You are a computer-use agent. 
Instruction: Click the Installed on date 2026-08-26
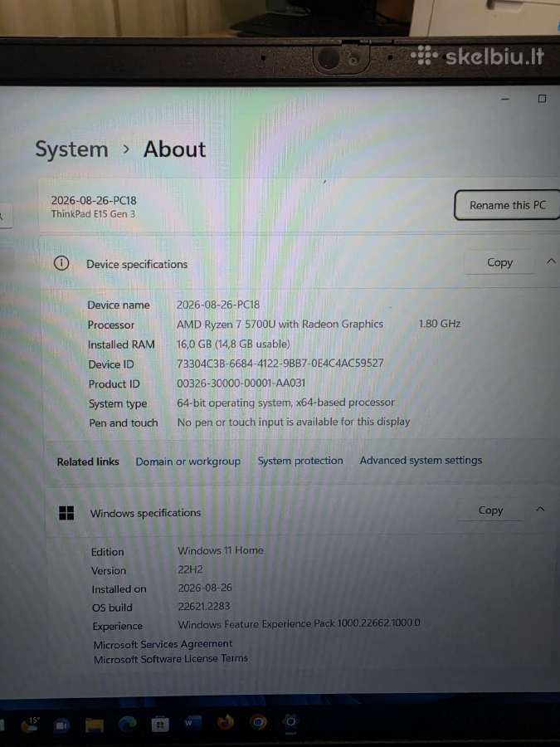(205, 588)
